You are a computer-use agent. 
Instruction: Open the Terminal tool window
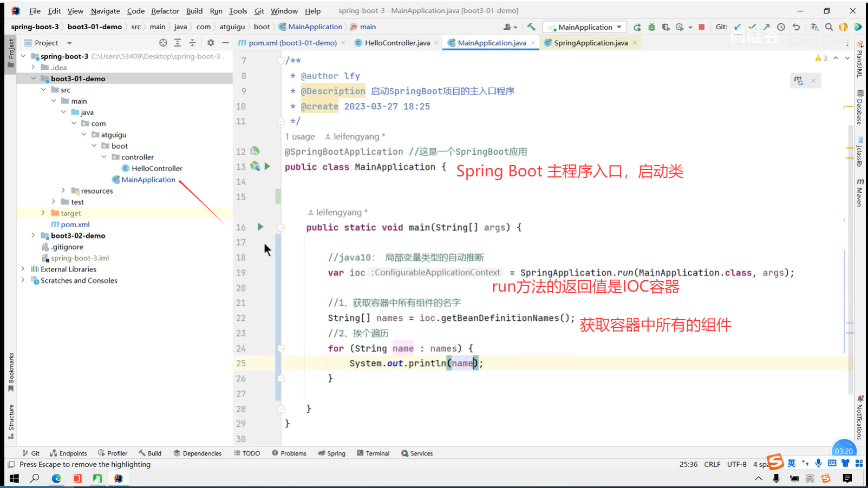[373, 453]
